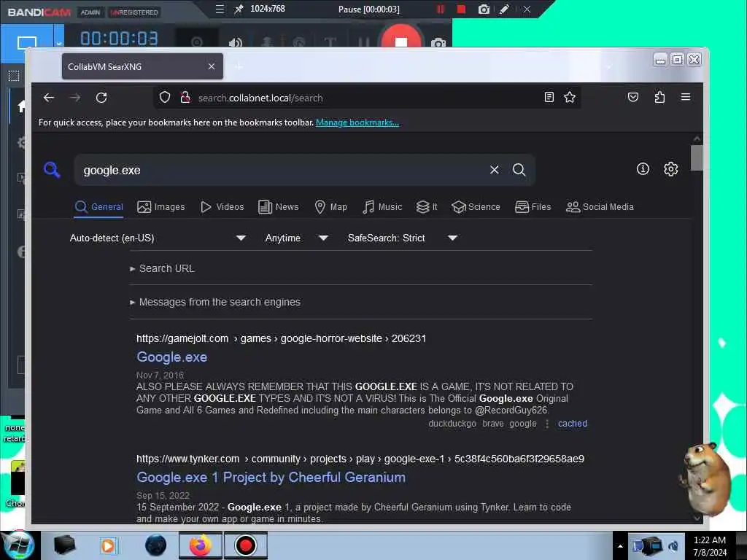This screenshot has width=747, height=560.
Task: Open Bandicam screen mode dropdown arrow
Action: [58, 43]
